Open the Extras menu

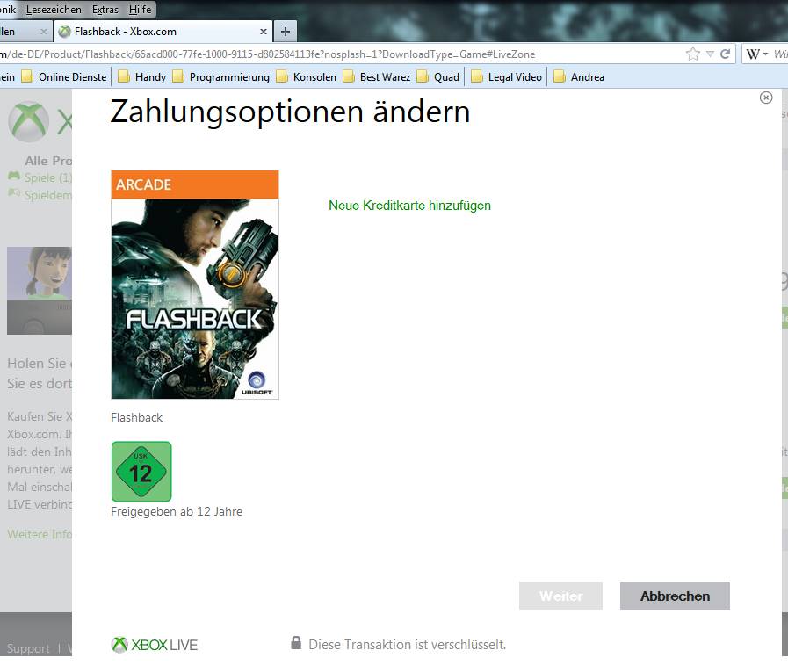pos(105,10)
